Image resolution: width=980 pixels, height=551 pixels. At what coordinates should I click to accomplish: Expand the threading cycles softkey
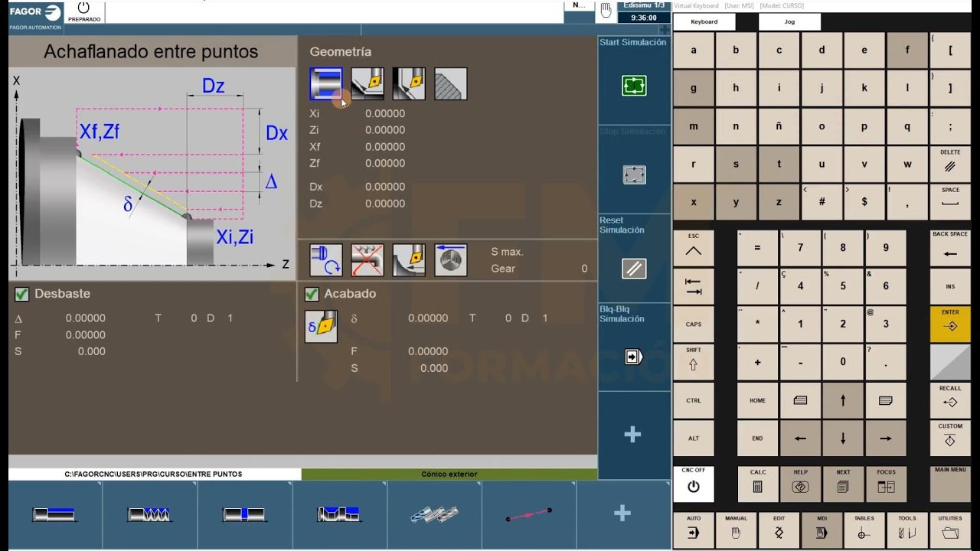(x=149, y=514)
